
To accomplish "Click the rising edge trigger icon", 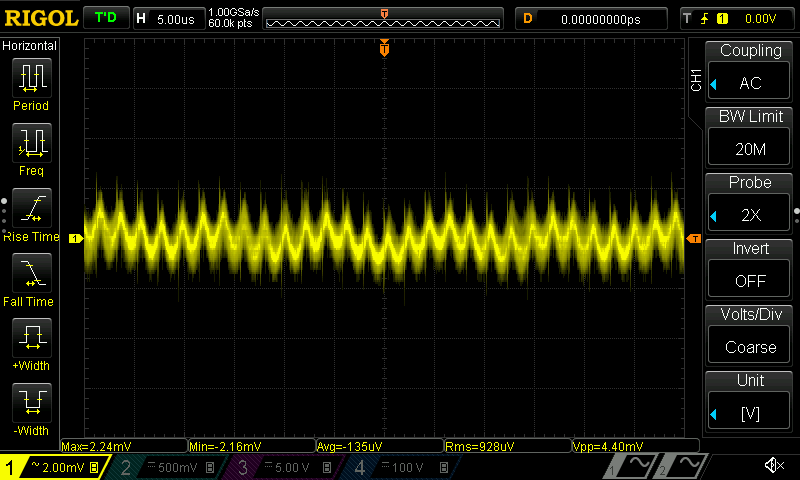I will coord(705,19).
